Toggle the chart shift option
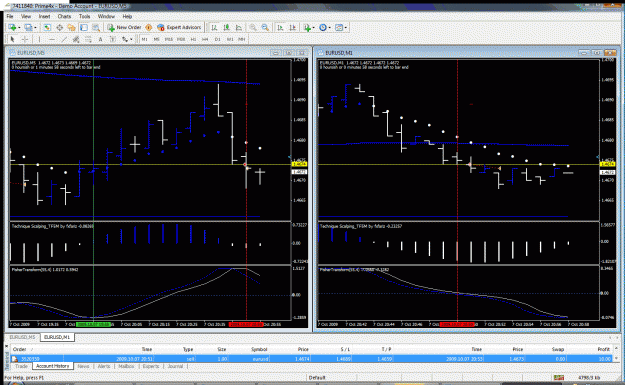 tap(293, 28)
